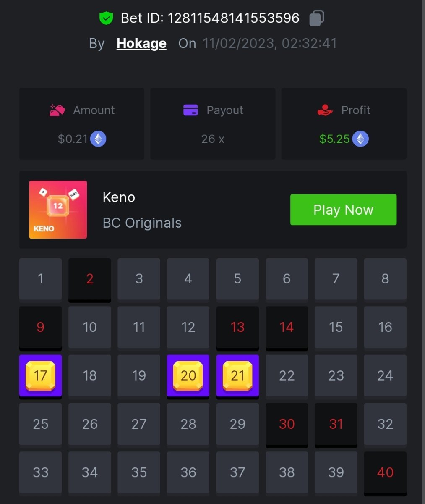This screenshot has width=425, height=504.
Task: Choose Keno number 28 tile
Action: pos(188,424)
